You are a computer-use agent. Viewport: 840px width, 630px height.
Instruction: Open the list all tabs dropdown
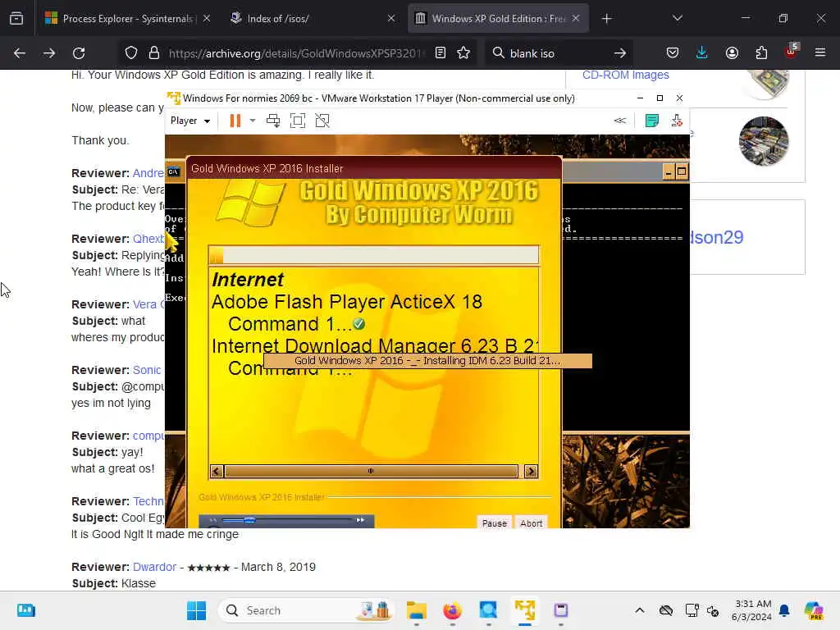pyautogui.click(x=677, y=19)
